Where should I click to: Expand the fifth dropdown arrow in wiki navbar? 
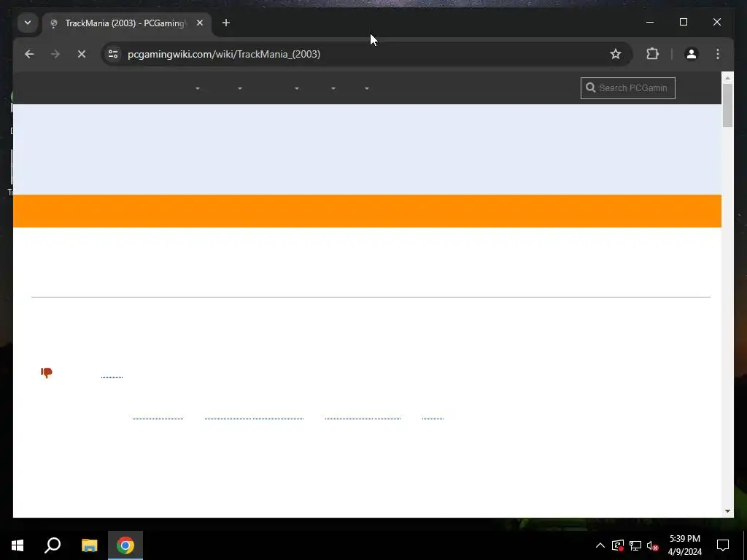pyautogui.click(x=366, y=88)
